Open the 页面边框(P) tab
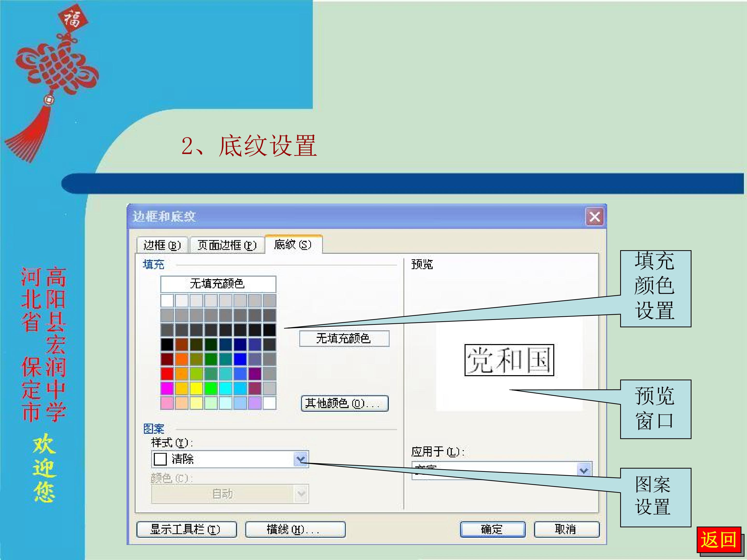This screenshot has height=560, width=747. (227, 245)
